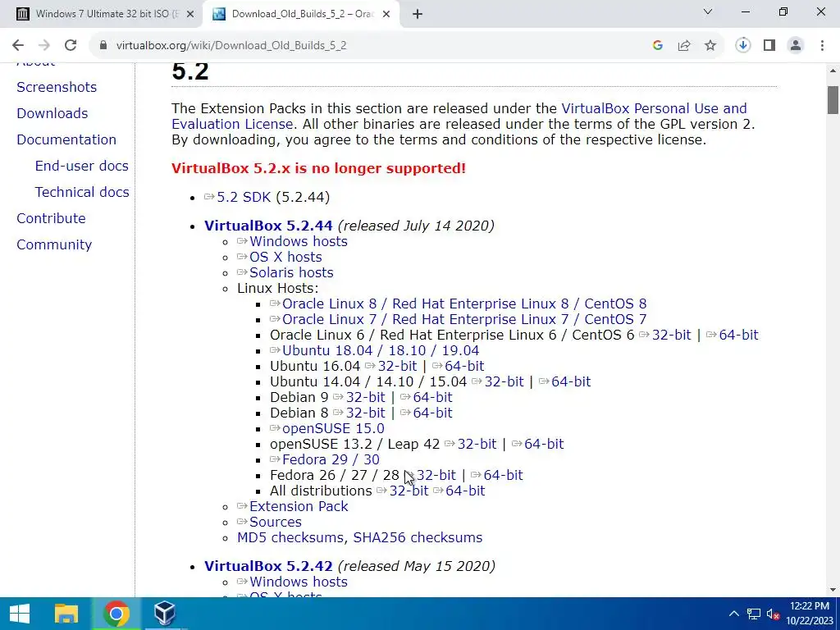Open Downloads in the sidebar
Screen dimensions: 840x630
point(52,113)
